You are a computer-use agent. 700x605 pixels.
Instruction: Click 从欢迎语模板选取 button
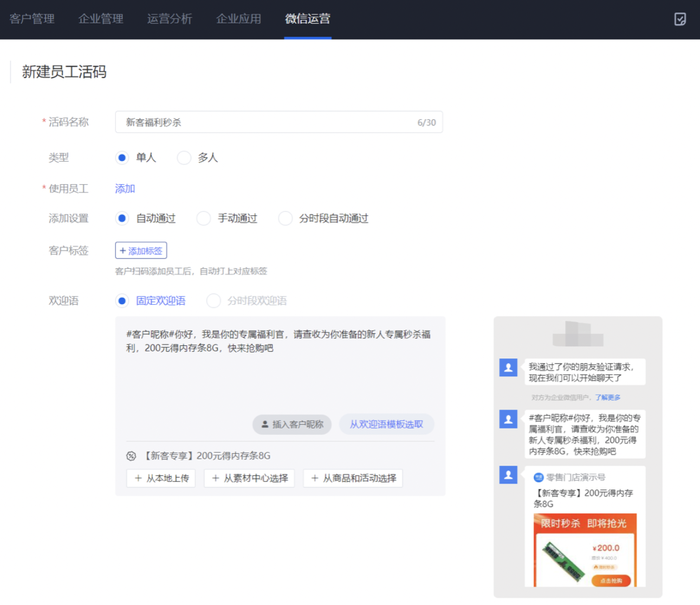click(x=386, y=424)
